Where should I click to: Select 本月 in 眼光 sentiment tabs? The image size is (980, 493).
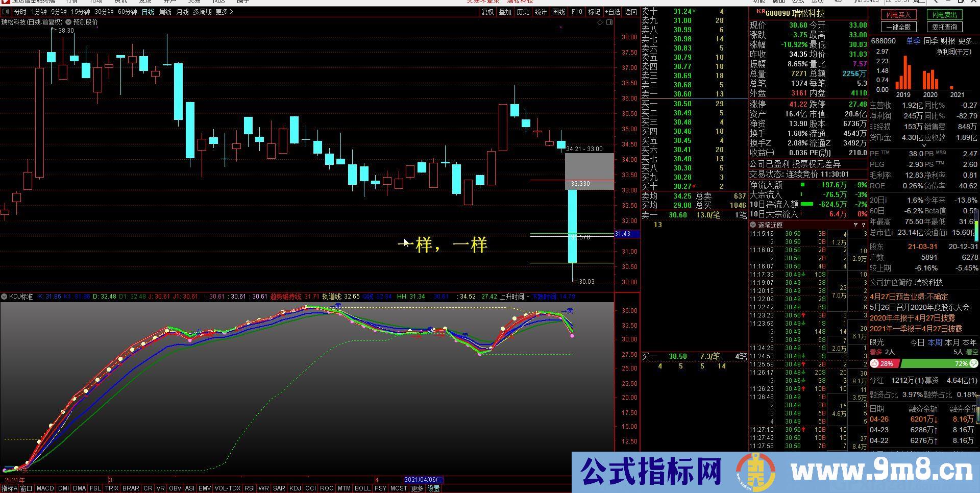[x=952, y=342]
